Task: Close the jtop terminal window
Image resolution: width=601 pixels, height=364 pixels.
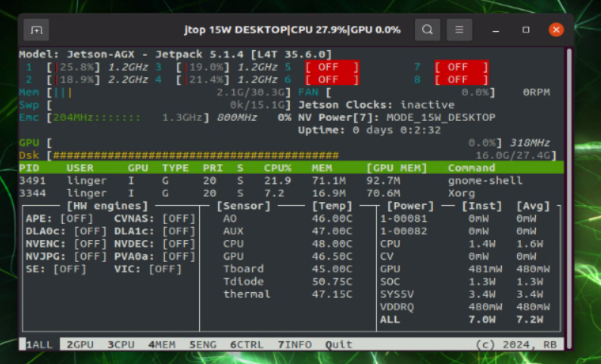Action: pyautogui.click(x=556, y=30)
